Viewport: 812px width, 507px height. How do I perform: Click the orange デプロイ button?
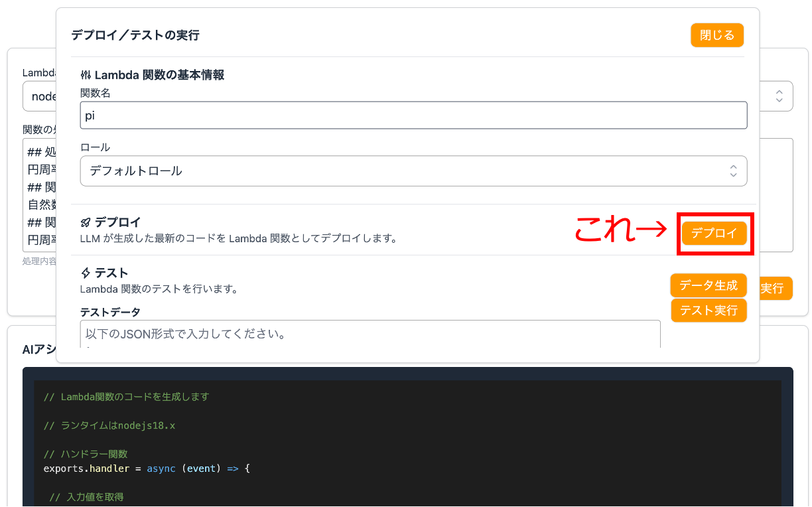(714, 234)
